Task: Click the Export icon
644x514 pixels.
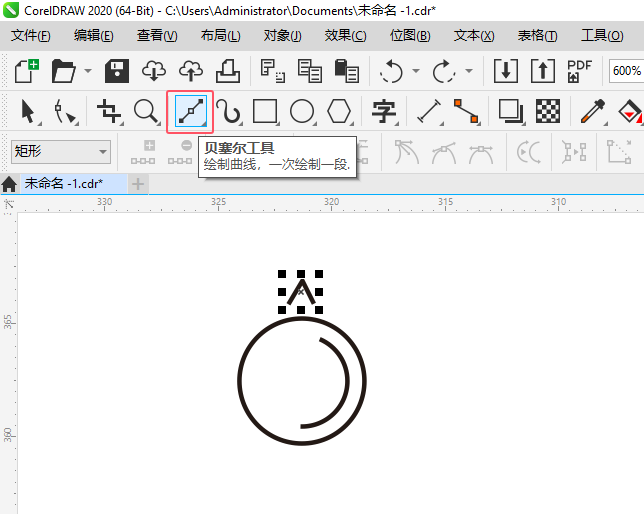Action: [x=543, y=71]
